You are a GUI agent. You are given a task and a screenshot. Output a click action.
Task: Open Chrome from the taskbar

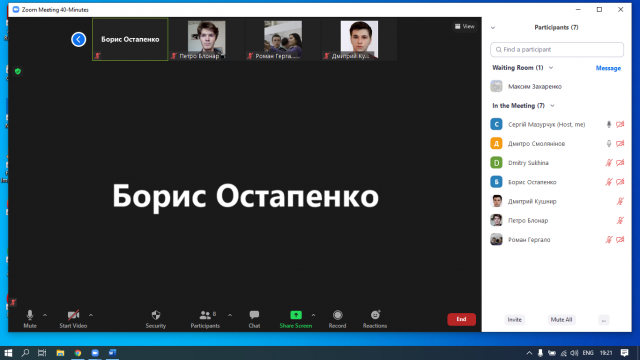(x=78, y=353)
